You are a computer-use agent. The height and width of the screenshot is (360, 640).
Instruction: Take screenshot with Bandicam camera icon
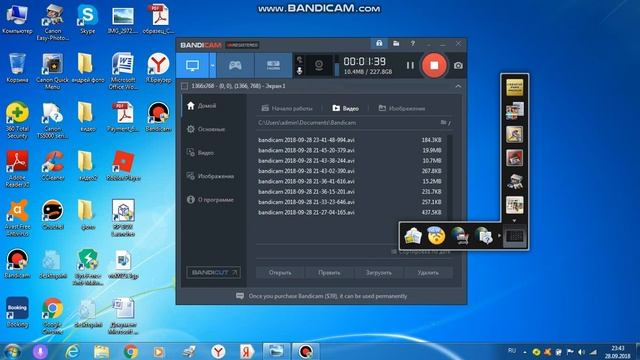(x=458, y=65)
